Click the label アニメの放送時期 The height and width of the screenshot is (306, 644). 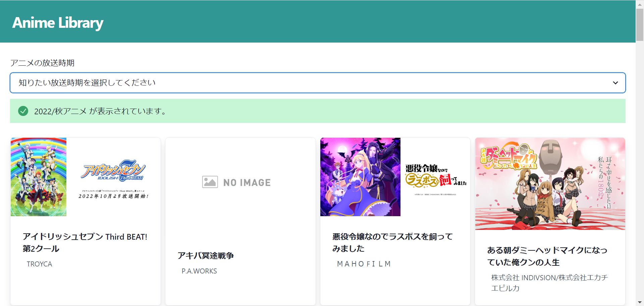click(x=42, y=63)
